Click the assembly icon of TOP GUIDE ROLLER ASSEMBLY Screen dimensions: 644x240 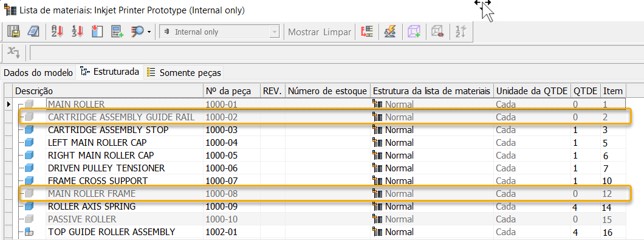click(x=29, y=231)
